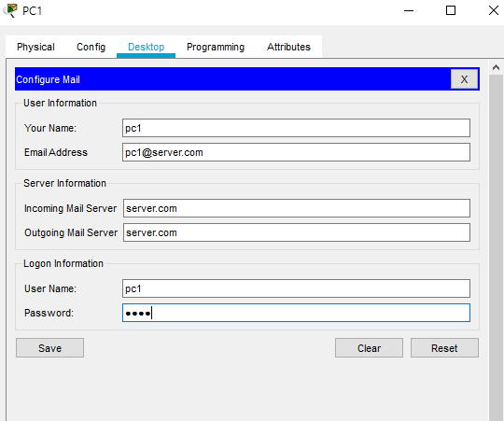Reset the mail configuration form
Image resolution: width=504 pixels, height=421 pixels.
(444, 348)
